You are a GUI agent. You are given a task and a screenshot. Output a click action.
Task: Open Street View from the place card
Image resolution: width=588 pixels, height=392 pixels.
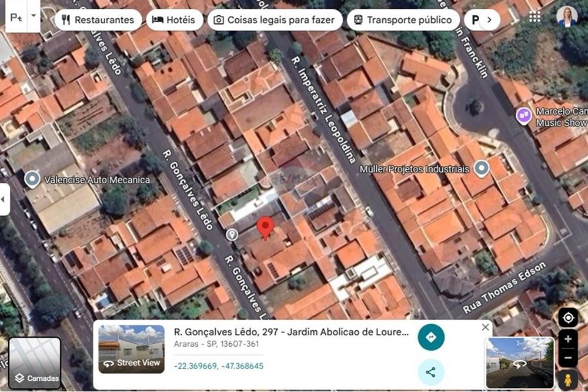tap(131, 363)
